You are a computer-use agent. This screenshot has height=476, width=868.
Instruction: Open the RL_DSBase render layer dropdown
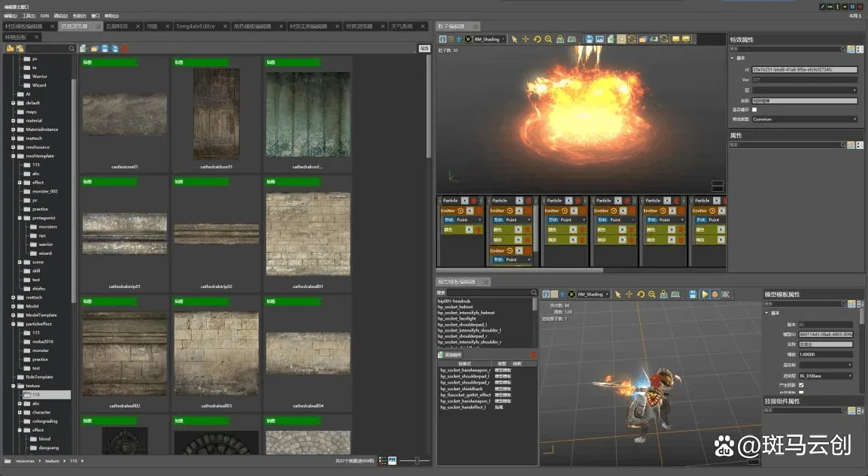click(x=826, y=375)
